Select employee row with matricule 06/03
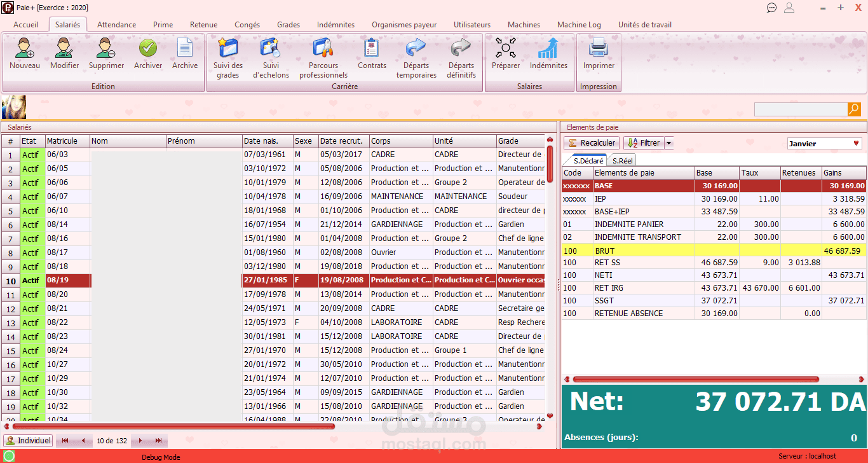 coord(273,155)
